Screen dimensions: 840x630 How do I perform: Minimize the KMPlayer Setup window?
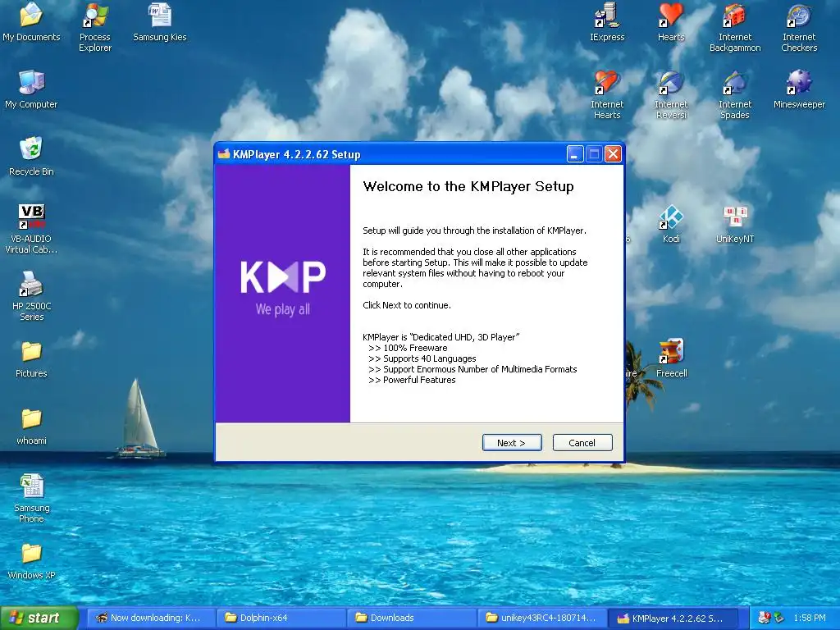tap(574, 154)
